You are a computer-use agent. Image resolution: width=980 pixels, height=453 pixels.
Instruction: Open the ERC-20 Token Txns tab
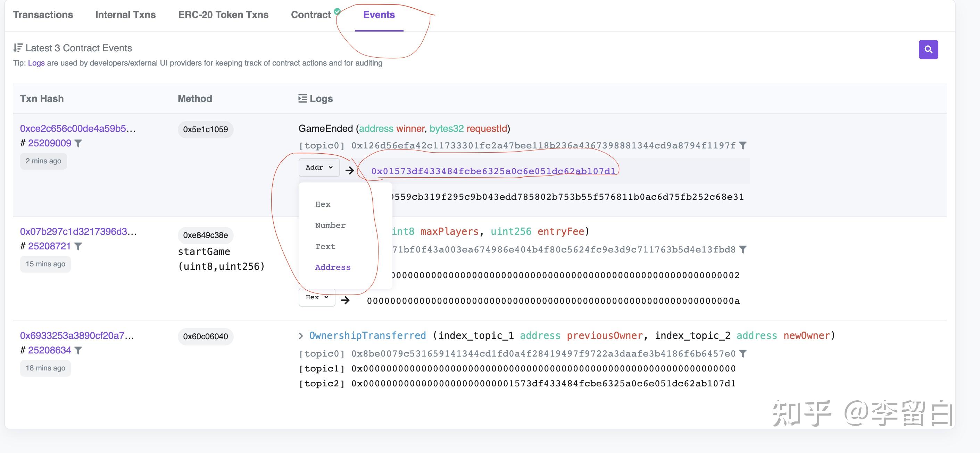coord(223,15)
